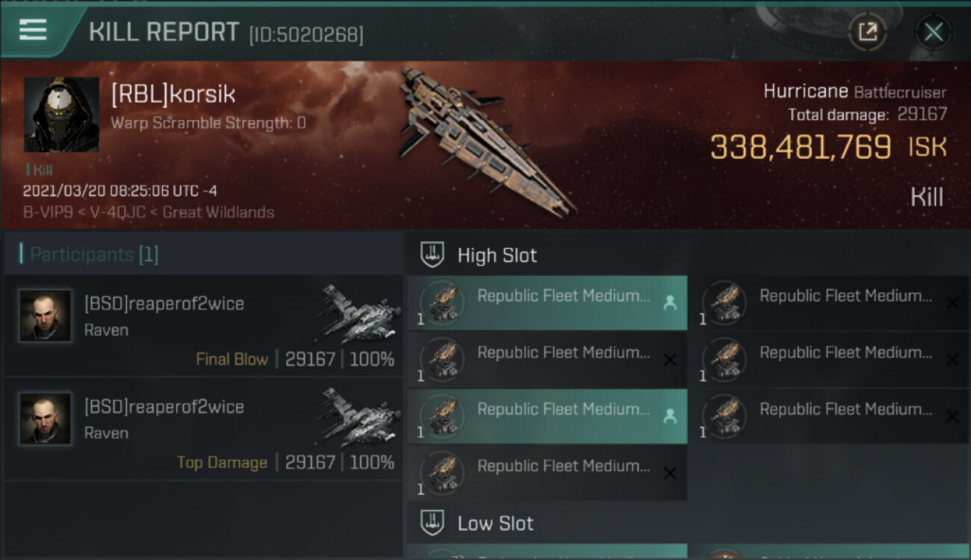Click the person icon on the lower highlighted module
971x560 pixels.
click(x=670, y=417)
